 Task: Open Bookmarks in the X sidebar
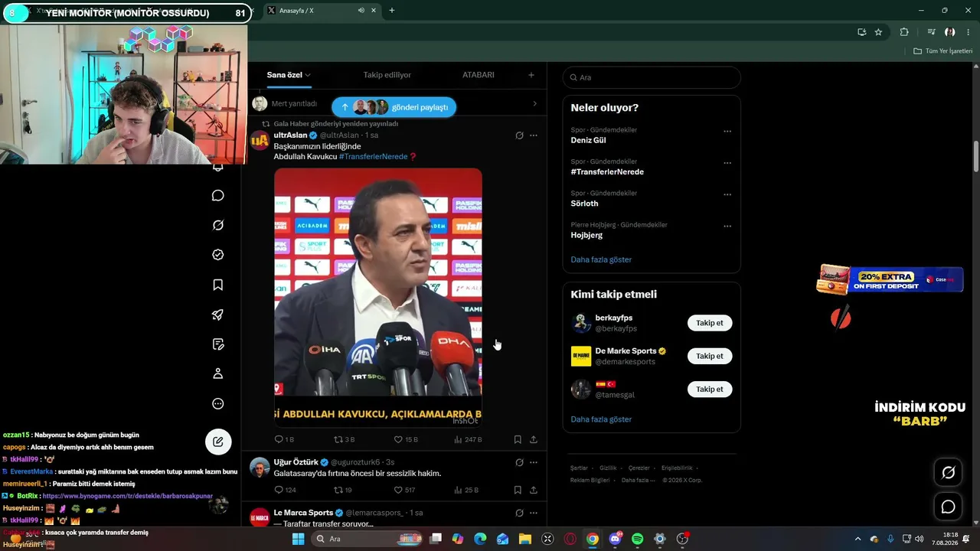pos(218,285)
